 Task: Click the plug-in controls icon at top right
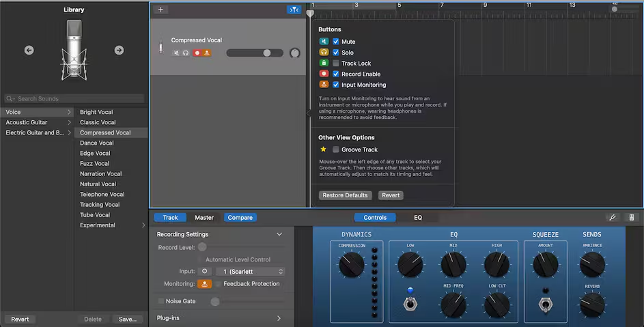pyautogui.click(x=632, y=217)
